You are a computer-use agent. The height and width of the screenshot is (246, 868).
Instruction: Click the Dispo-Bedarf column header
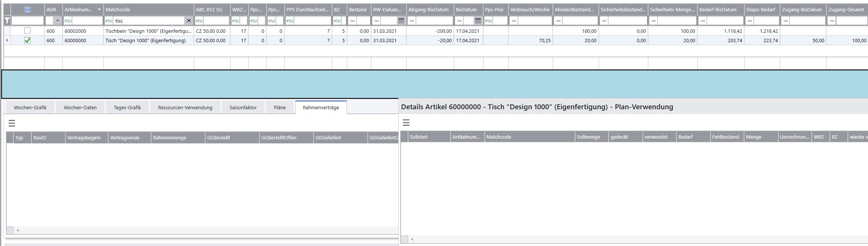(x=761, y=9)
